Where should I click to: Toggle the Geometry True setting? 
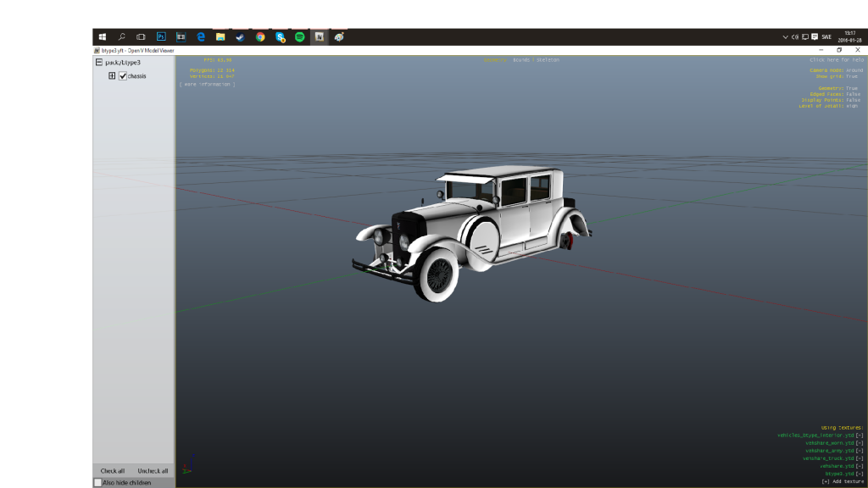coord(838,88)
